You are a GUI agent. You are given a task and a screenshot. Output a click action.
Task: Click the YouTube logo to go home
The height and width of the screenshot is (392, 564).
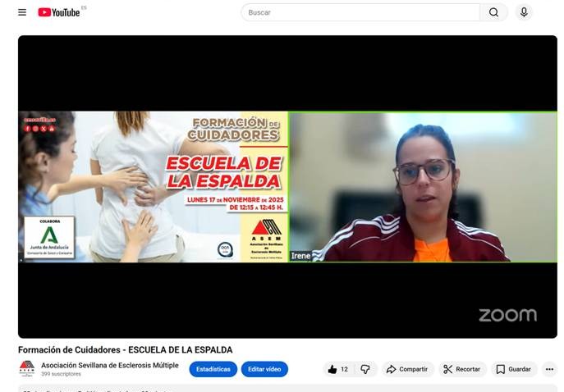tap(59, 12)
